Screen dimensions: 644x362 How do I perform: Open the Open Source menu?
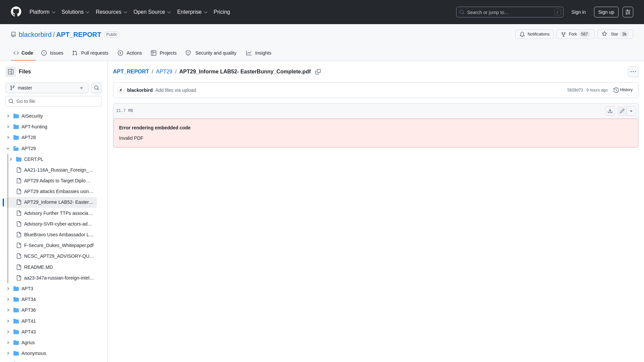coord(152,12)
